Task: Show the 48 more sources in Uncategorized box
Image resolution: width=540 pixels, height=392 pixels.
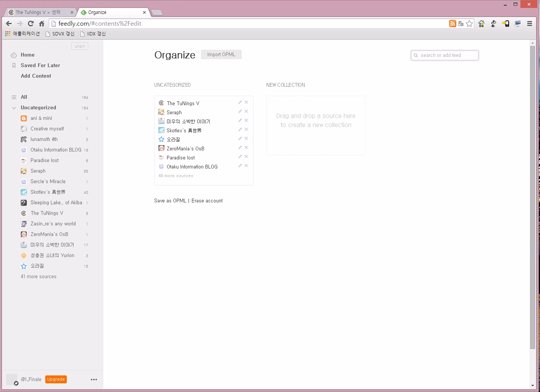Action: pos(176,176)
